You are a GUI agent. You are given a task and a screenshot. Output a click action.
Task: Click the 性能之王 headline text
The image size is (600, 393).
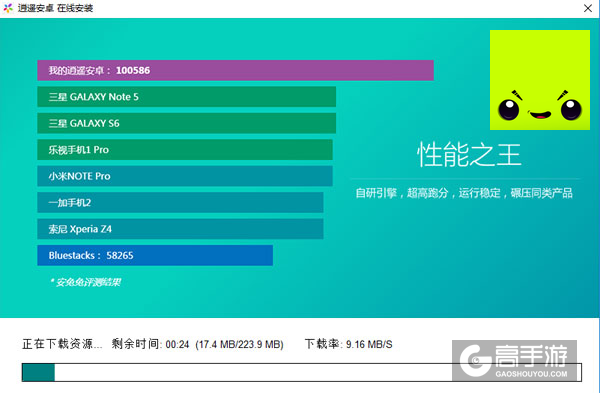tap(469, 155)
